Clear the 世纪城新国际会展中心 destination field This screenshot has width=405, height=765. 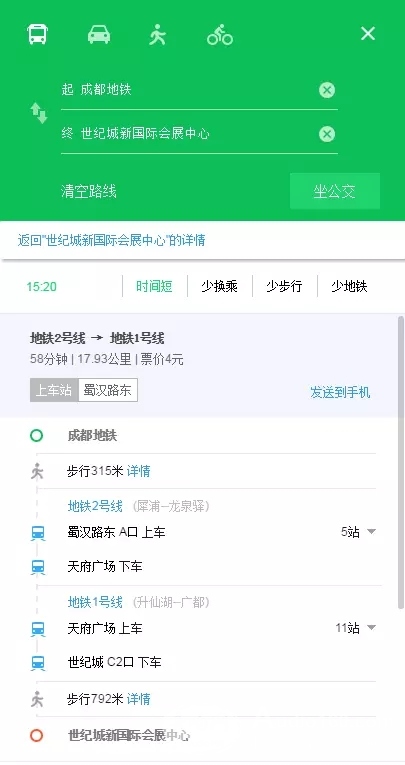click(327, 134)
